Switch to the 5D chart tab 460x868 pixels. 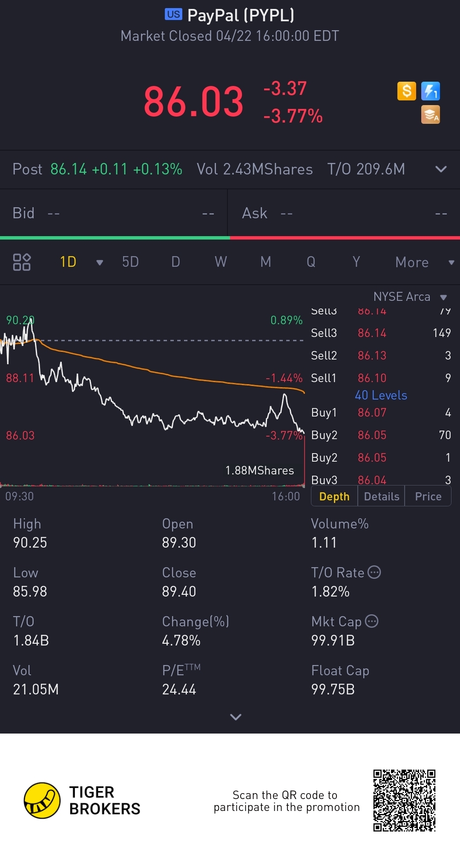pyautogui.click(x=130, y=262)
